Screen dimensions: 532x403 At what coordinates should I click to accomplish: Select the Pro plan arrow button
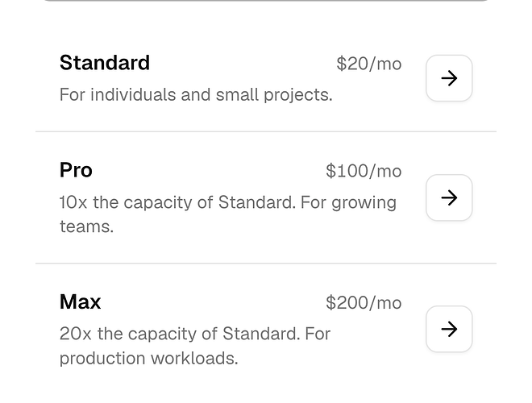tap(449, 197)
